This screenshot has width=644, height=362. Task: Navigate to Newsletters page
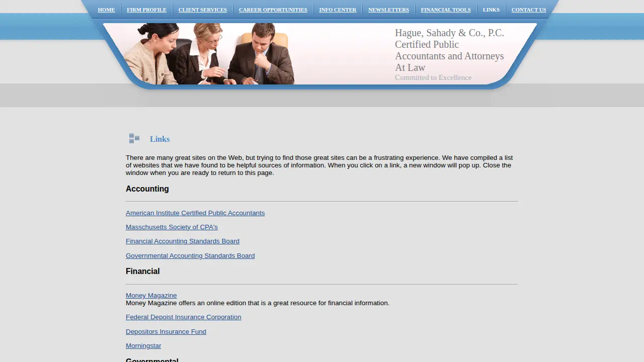click(x=388, y=10)
